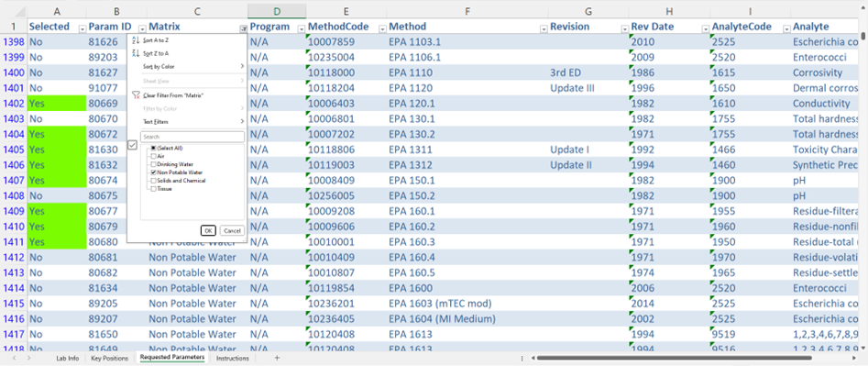Click the 3rd ED revision cell
The image size is (868, 366).
[588, 72]
